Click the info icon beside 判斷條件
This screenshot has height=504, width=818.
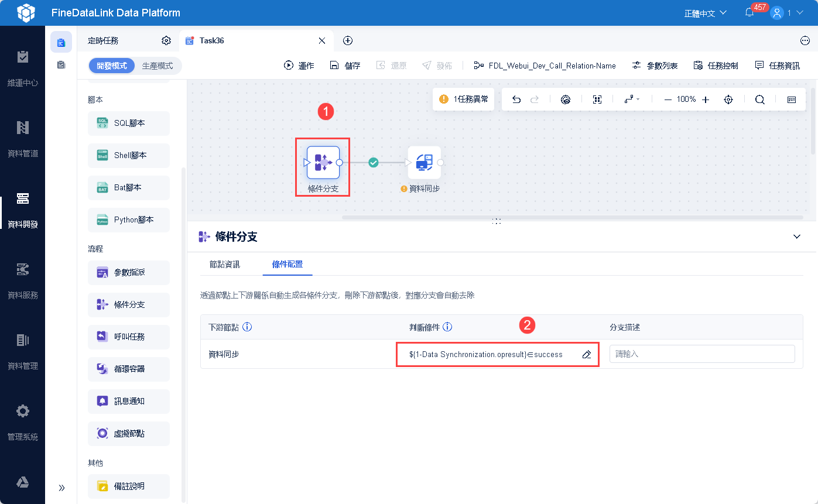(448, 327)
